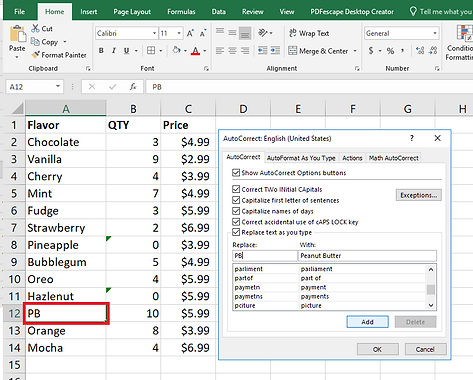Click Merge & Center
The width and height of the screenshot is (473, 380).
[x=319, y=51]
